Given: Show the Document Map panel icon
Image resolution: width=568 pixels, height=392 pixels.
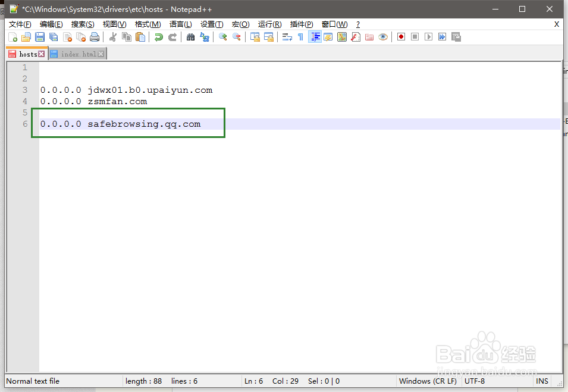Looking at the screenshot, I should point(342,37).
